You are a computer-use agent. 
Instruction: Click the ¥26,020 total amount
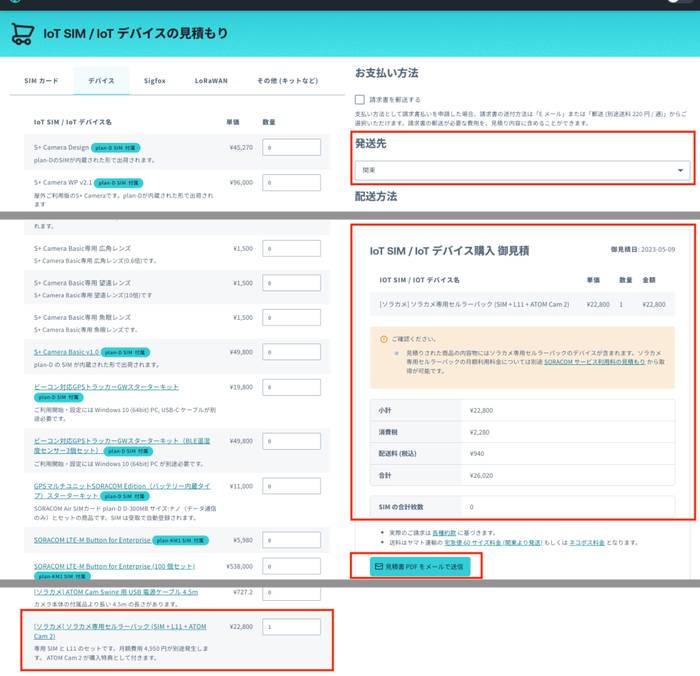pyautogui.click(x=481, y=476)
